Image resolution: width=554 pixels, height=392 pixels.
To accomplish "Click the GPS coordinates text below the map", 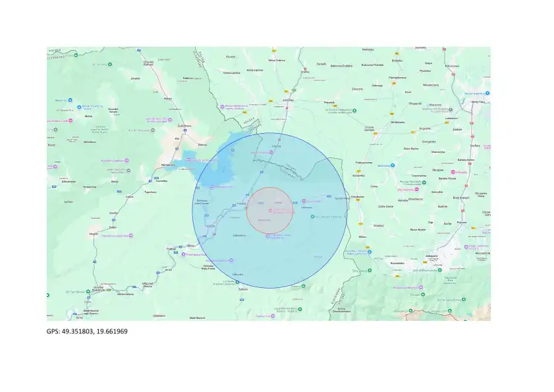I will [87, 331].
